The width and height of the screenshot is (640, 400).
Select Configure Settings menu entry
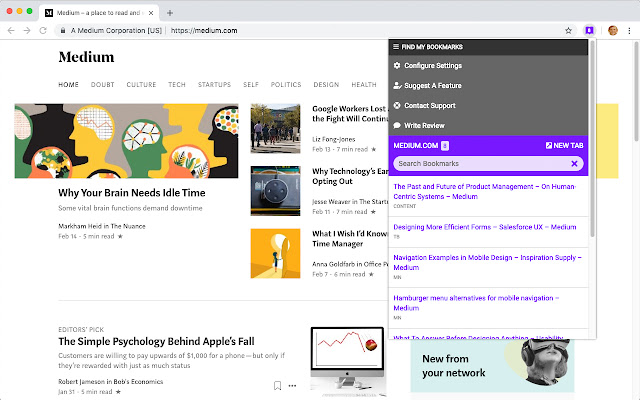[x=432, y=65]
